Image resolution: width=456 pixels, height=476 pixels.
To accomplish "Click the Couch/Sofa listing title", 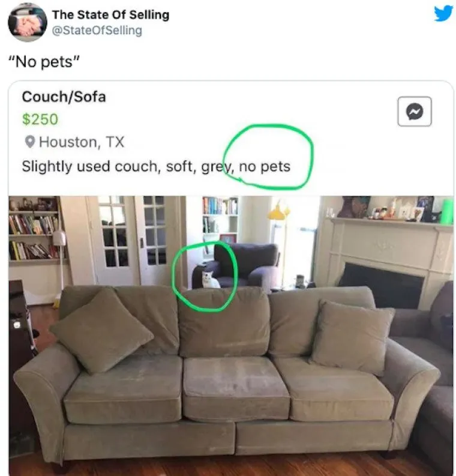I will (x=64, y=97).
